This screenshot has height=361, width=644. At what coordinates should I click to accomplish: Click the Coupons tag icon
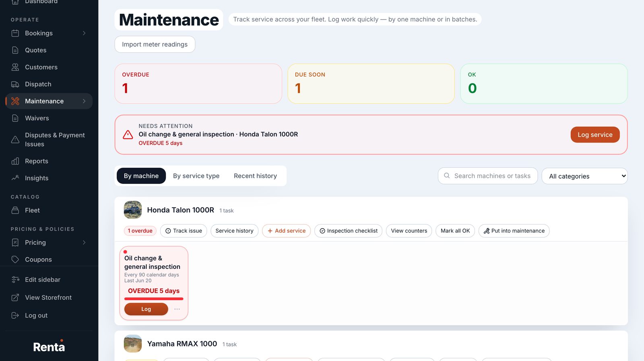click(15, 260)
